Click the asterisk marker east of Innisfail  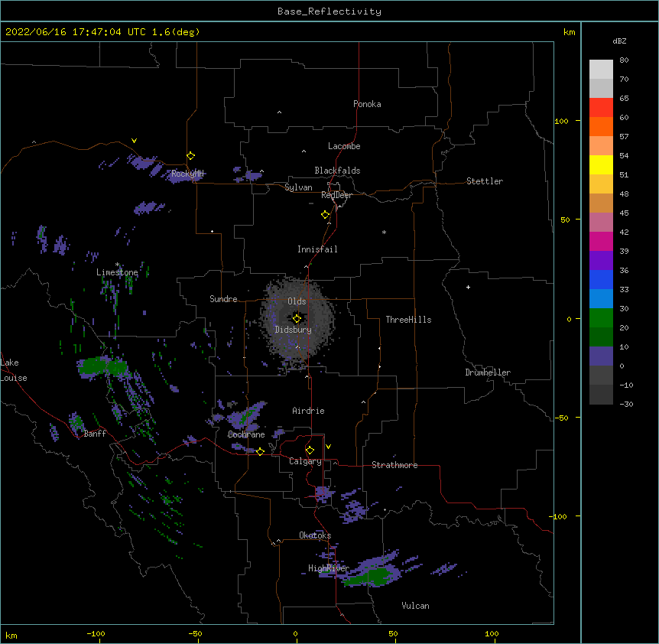(x=384, y=233)
